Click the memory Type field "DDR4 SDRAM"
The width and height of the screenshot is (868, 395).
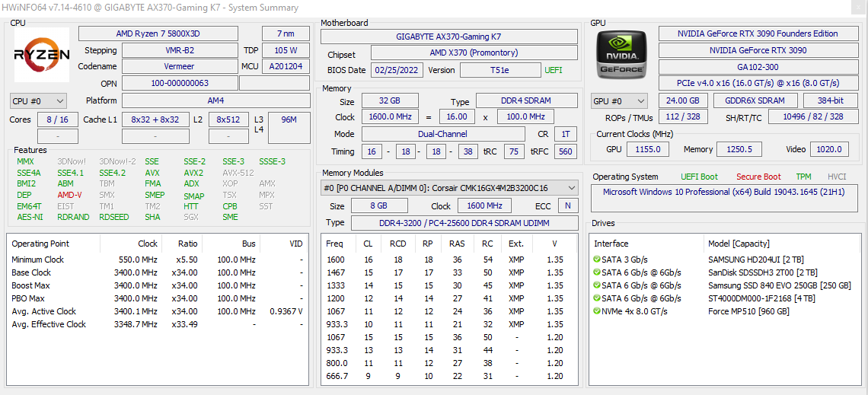pos(526,101)
